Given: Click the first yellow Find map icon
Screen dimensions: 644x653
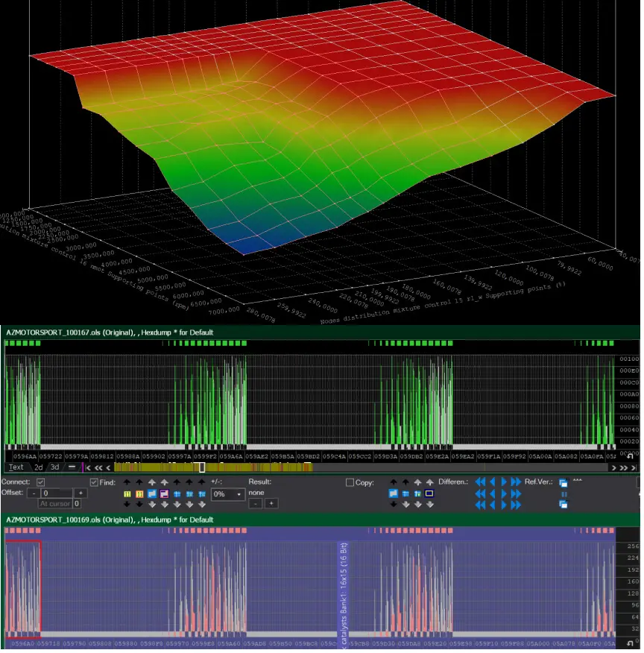Looking at the screenshot, I should tap(127, 494).
